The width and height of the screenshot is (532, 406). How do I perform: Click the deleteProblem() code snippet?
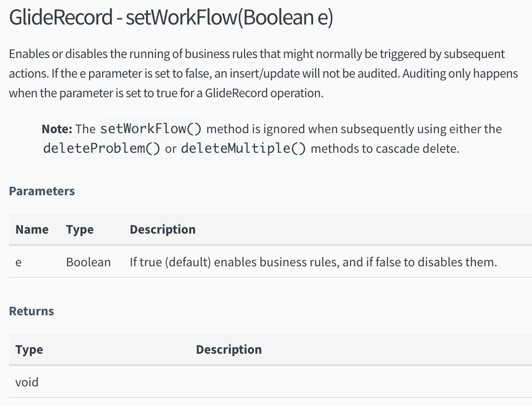point(102,148)
